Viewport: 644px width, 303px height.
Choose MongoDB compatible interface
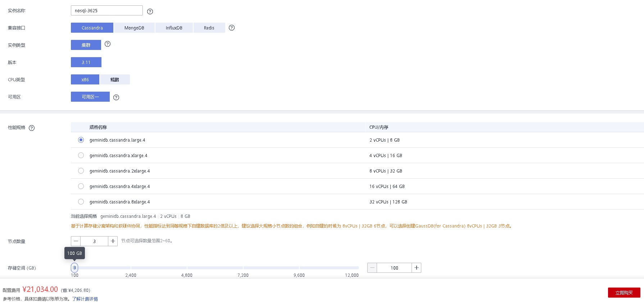pos(134,28)
